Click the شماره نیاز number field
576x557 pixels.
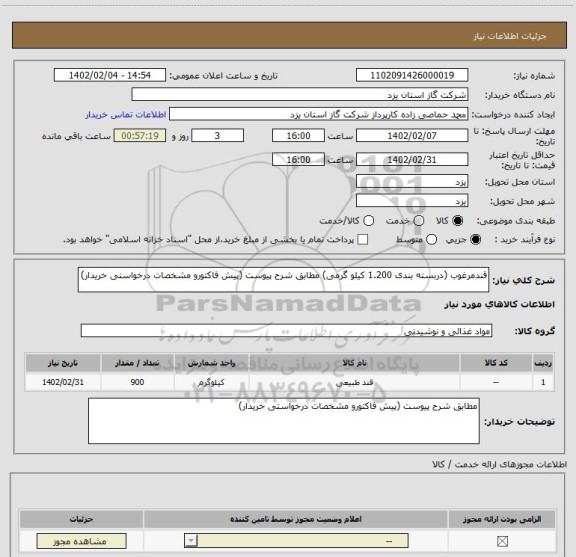coord(412,75)
